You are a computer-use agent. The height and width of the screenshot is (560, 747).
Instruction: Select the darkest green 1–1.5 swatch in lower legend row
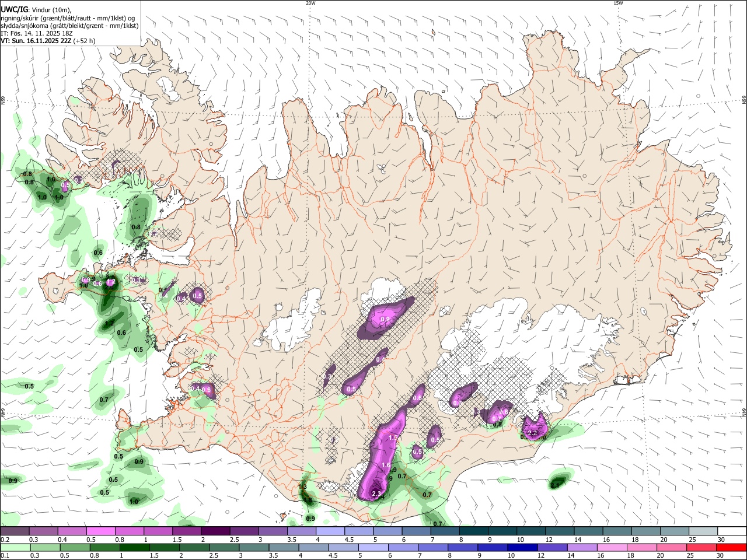coord(134,547)
